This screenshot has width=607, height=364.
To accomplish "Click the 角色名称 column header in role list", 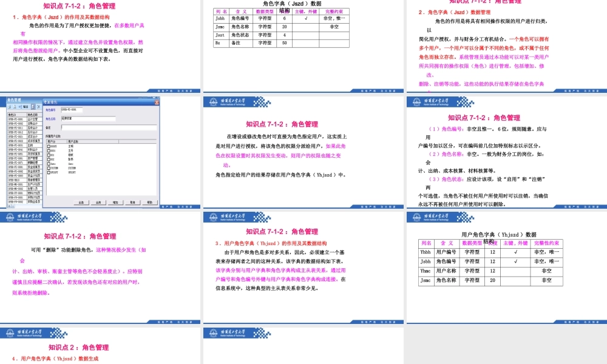I will coord(33,115).
